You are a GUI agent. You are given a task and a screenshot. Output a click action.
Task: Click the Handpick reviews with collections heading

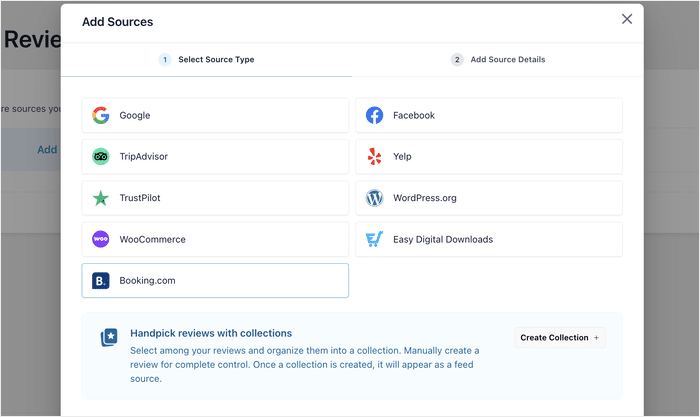tap(211, 333)
